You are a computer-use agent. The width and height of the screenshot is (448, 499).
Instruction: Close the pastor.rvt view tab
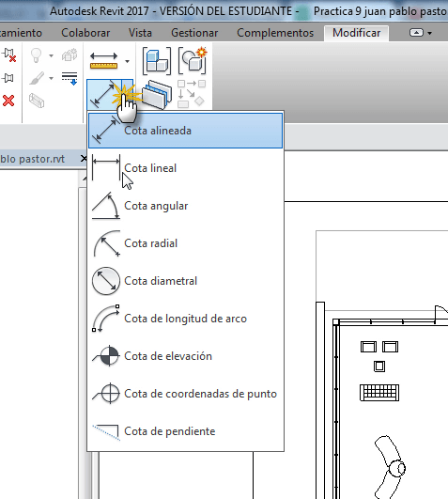[x=84, y=158]
